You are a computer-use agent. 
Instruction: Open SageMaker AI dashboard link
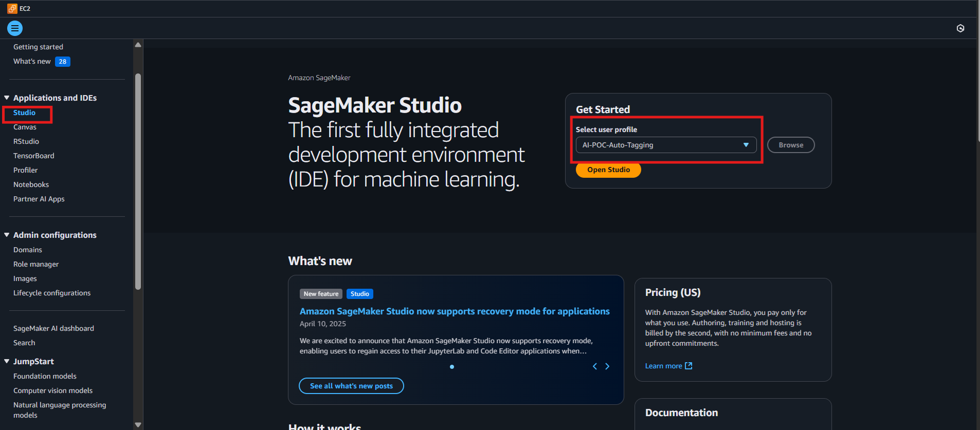pos(53,328)
